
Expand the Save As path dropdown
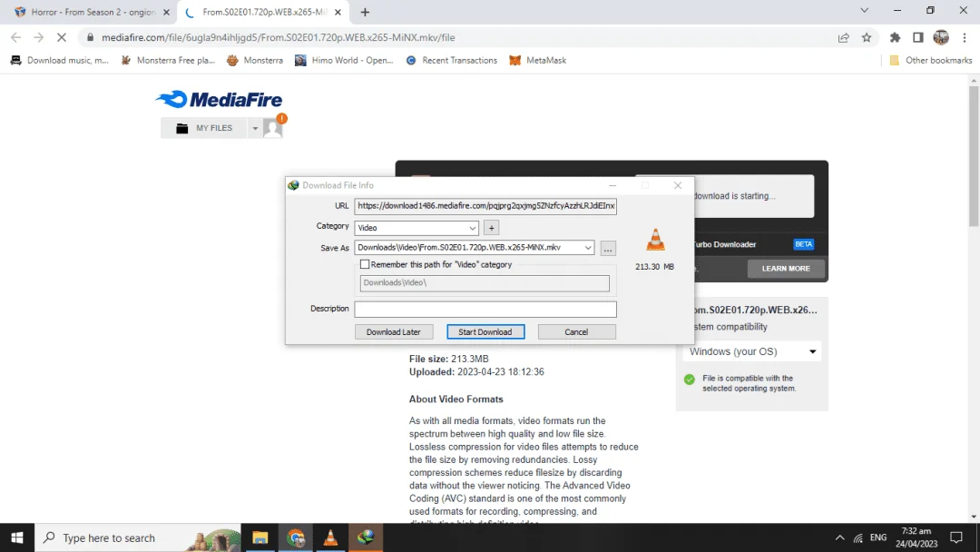click(x=587, y=248)
